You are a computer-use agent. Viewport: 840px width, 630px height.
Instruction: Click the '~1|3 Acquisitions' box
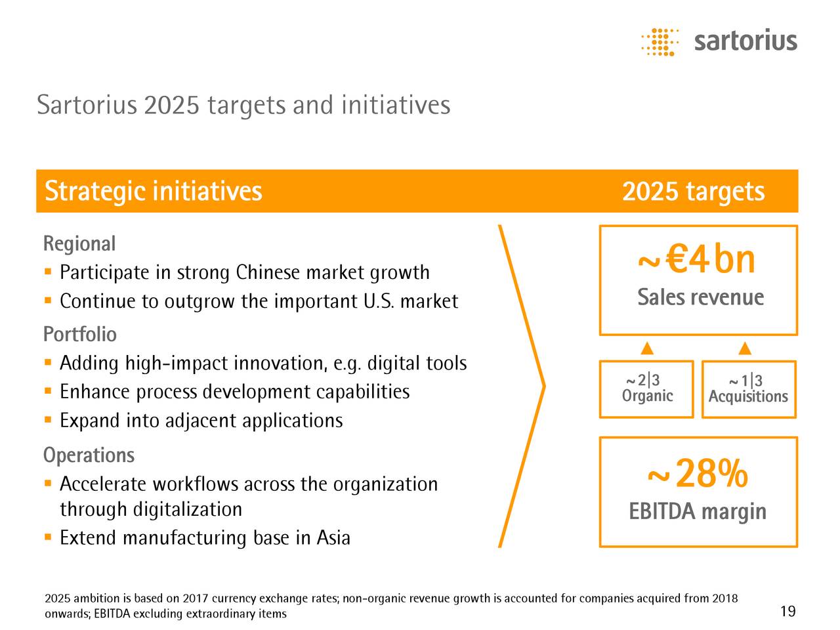point(749,389)
